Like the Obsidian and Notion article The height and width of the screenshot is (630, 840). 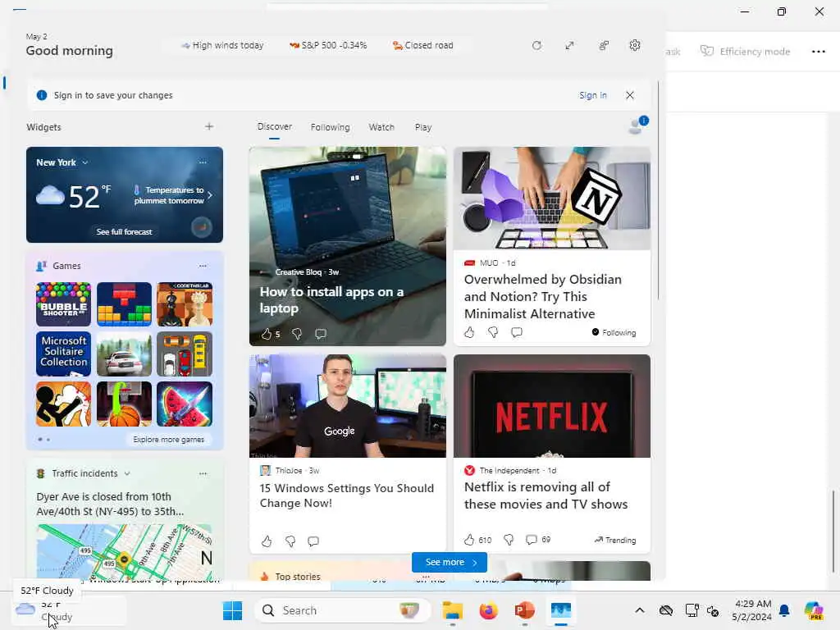469,332
